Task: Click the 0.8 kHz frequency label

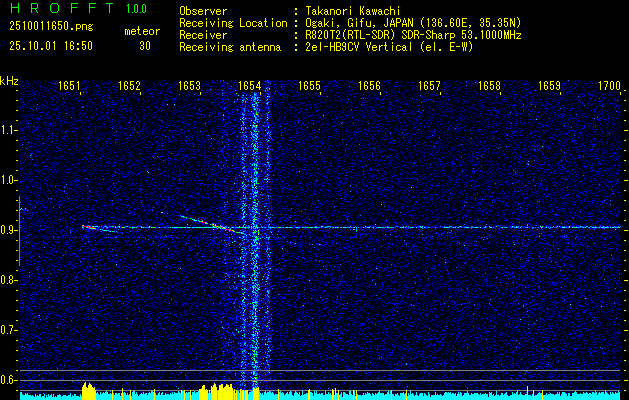Action: tap(7, 280)
